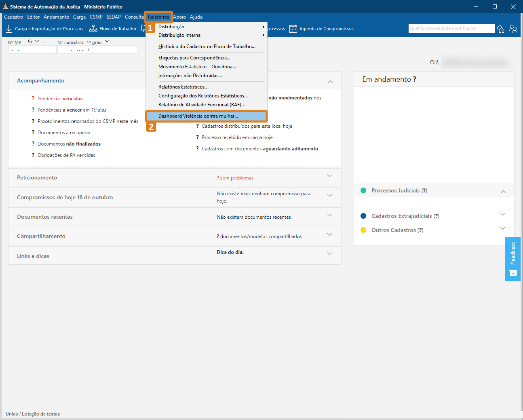Click the Carga e Importação download arrow icon
The height and width of the screenshot is (420, 523).
click(8, 29)
